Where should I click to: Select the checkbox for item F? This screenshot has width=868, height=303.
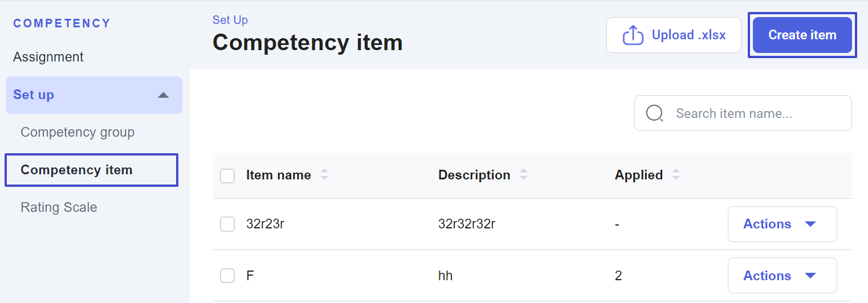227,276
